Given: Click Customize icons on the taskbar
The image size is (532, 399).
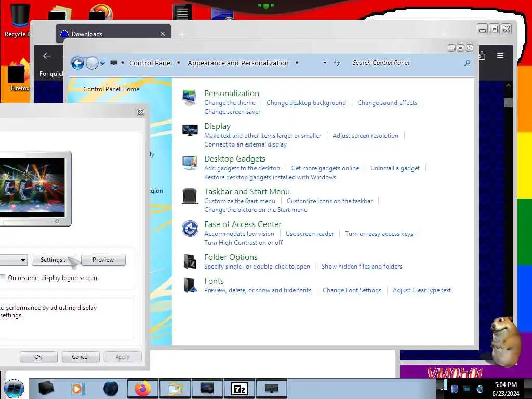Looking at the screenshot, I should click(x=329, y=201).
